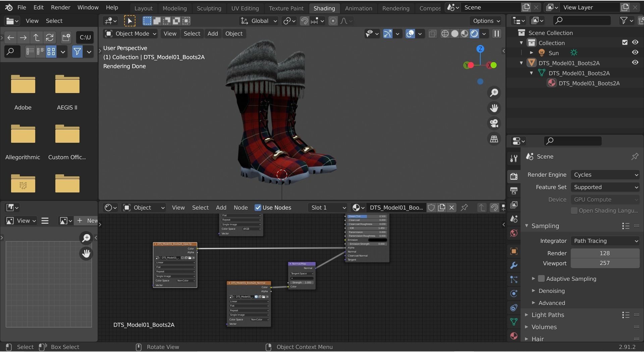Go to parent directory in file browser
The width and height of the screenshot is (644, 352).
(x=36, y=37)
